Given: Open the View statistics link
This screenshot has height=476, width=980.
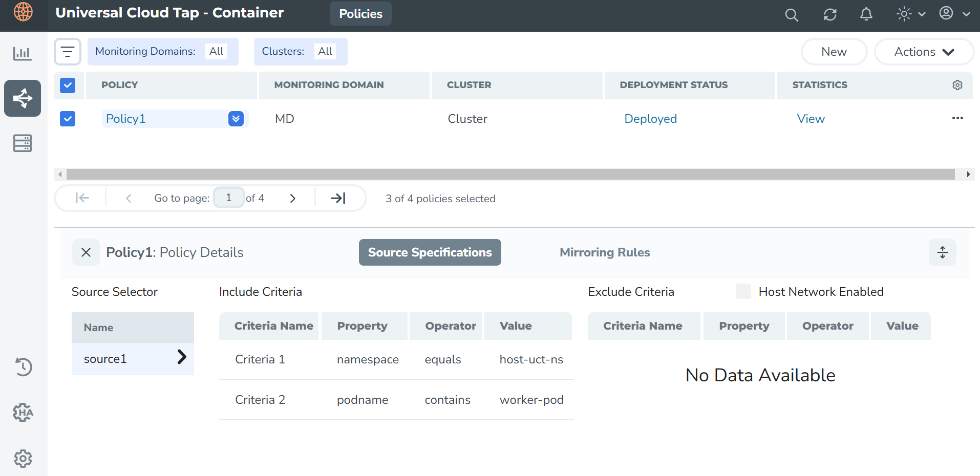Looking at the screenshot, I should [811, 119].
